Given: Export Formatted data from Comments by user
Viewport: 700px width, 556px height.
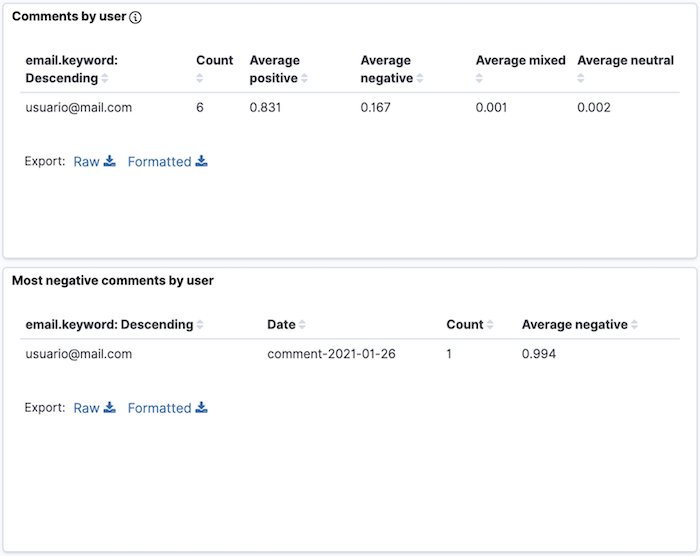Looking at the screenshot, I should click(167, 161).
